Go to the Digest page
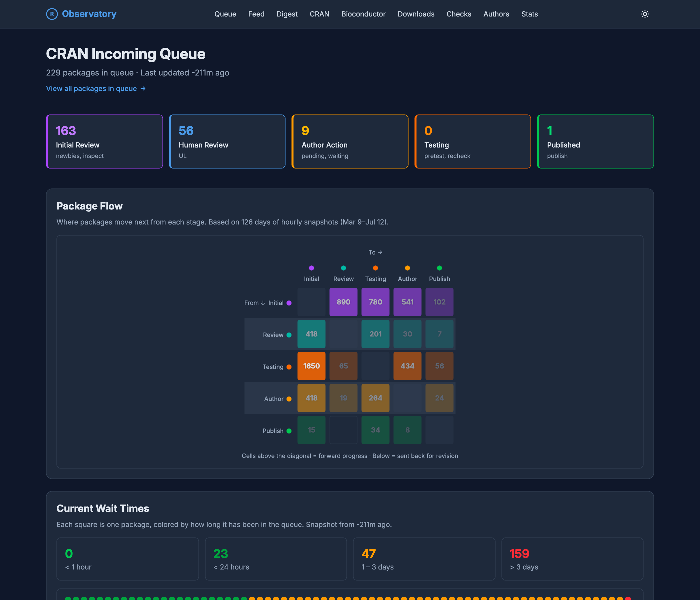This screenshot has width=700, height=600. tap(287, 14)
